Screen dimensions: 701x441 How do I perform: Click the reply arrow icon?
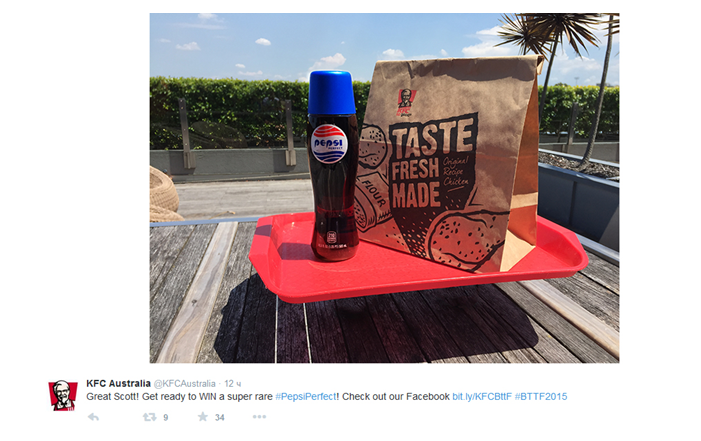93,417
